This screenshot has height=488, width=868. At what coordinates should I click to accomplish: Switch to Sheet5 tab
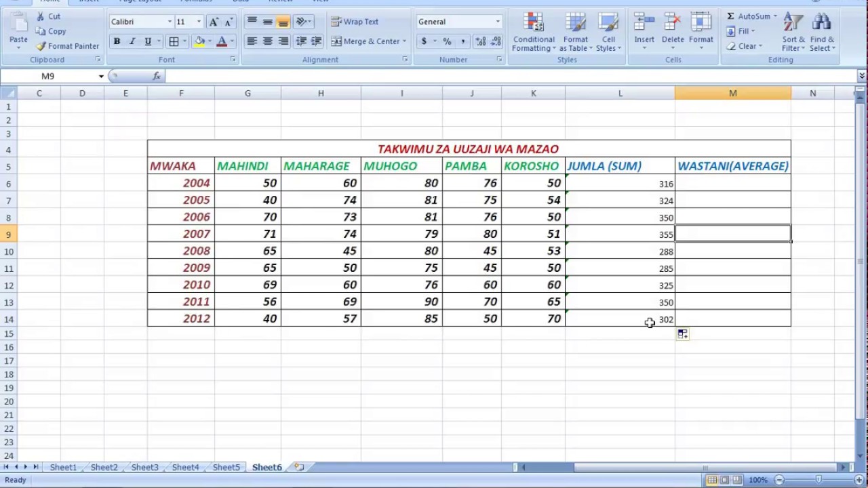pyautogui.click(x=226, y=467)
